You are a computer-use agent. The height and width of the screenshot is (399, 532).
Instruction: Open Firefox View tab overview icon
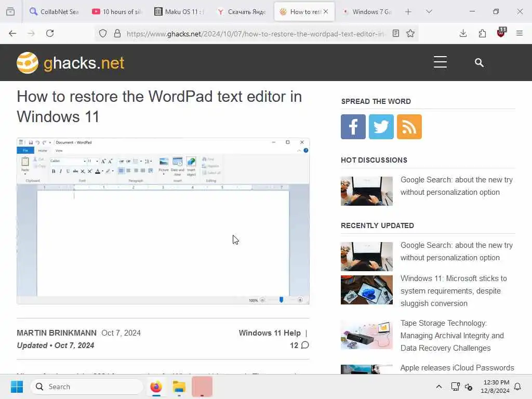[10, 11]
